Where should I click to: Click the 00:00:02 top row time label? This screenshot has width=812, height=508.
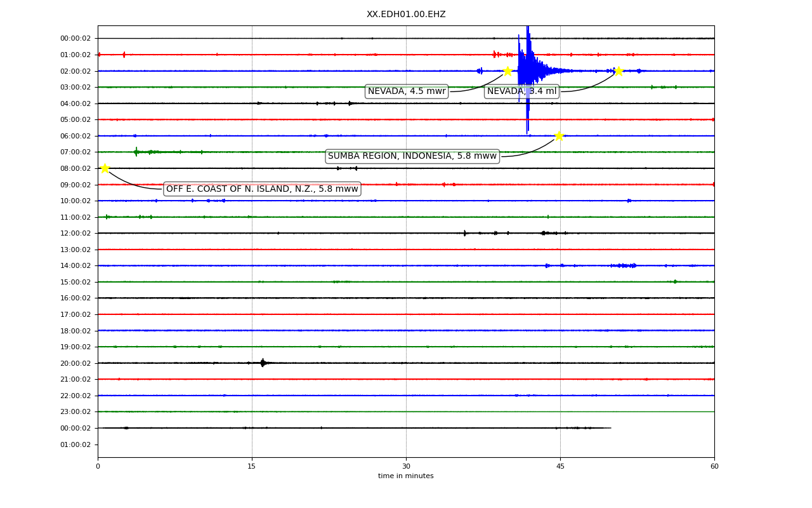[75, 39]
